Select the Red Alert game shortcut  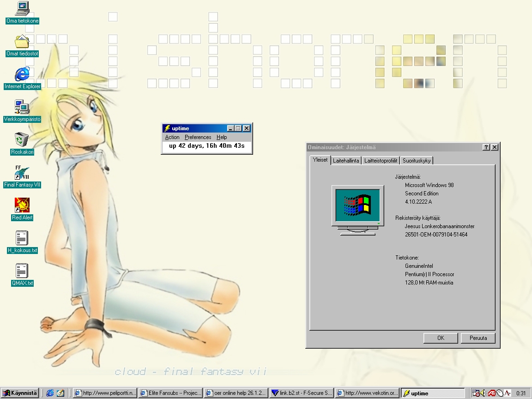tap(22, 206)
